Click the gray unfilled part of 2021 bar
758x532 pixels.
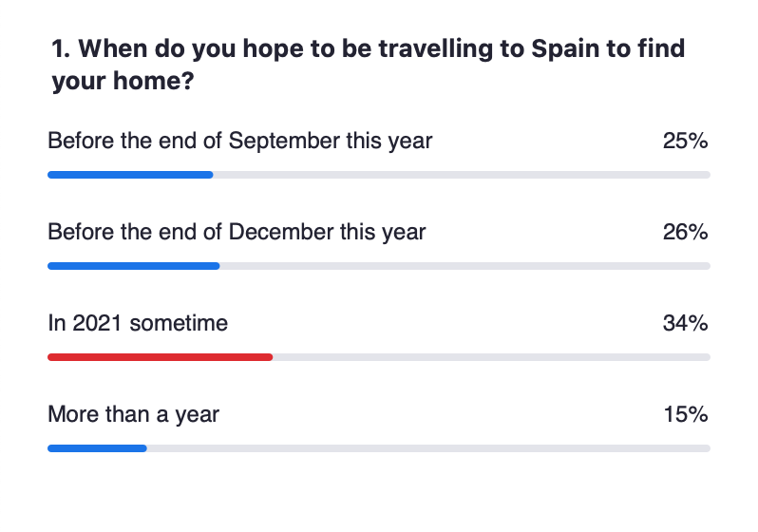pos(491,357)
